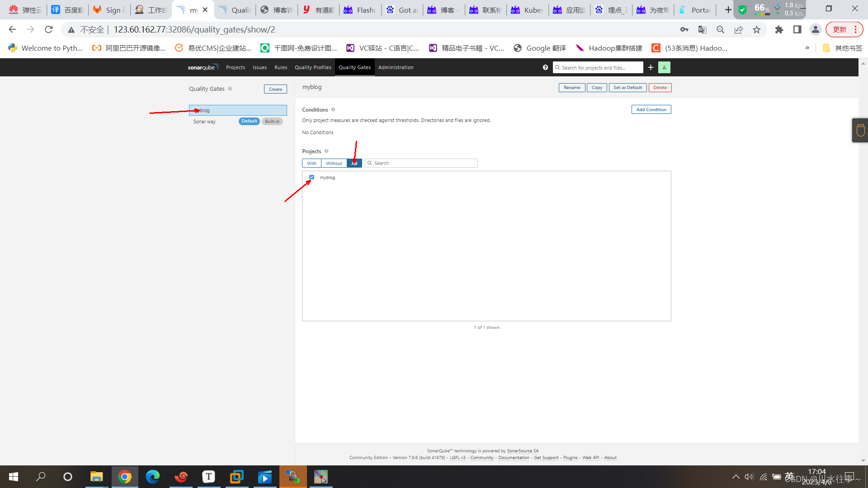Select the With projects filter
This screenshot has width=868, height=488.
tap(311, 163)
